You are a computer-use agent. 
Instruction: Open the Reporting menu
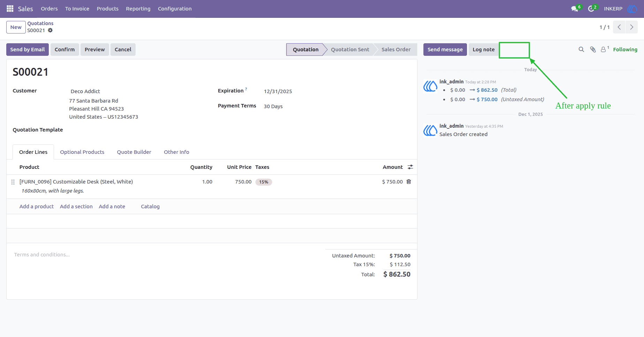click(x=138, y=9)
